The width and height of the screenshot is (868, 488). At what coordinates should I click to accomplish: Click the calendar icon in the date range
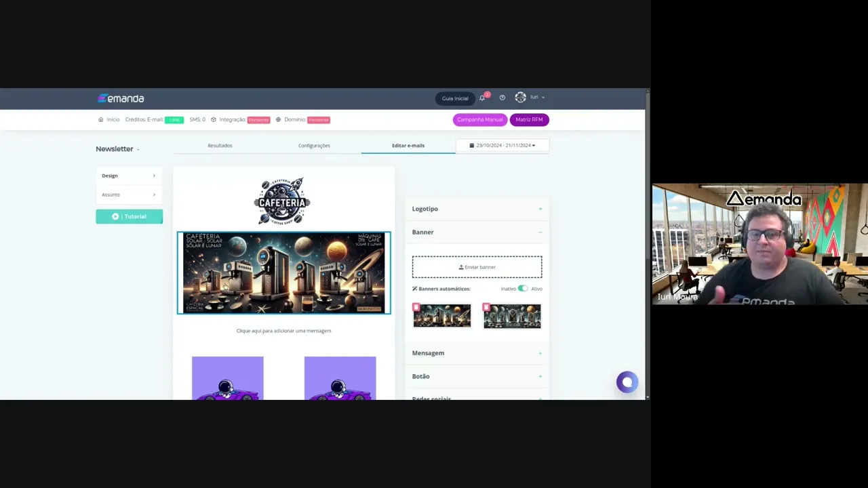click(472, 145)
